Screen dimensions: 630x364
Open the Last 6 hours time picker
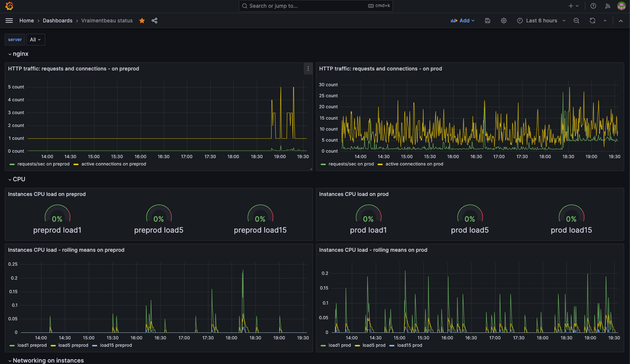541,21
